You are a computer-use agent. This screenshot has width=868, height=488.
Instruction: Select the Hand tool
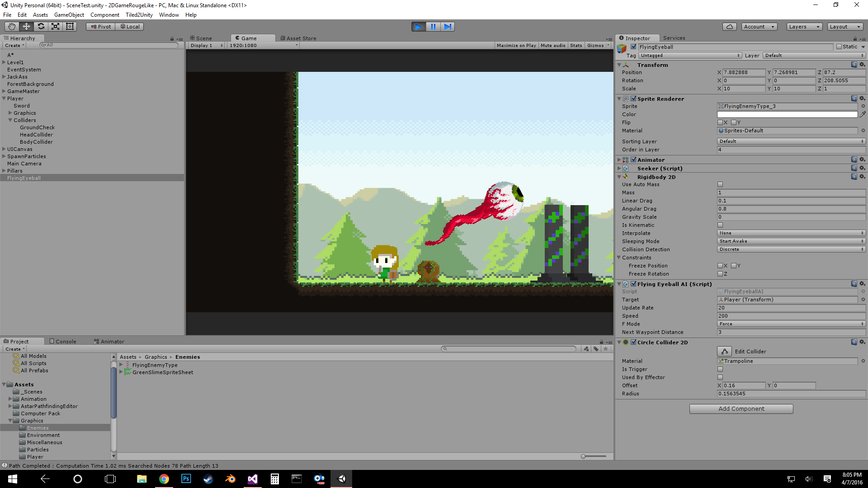coord(12,27)
